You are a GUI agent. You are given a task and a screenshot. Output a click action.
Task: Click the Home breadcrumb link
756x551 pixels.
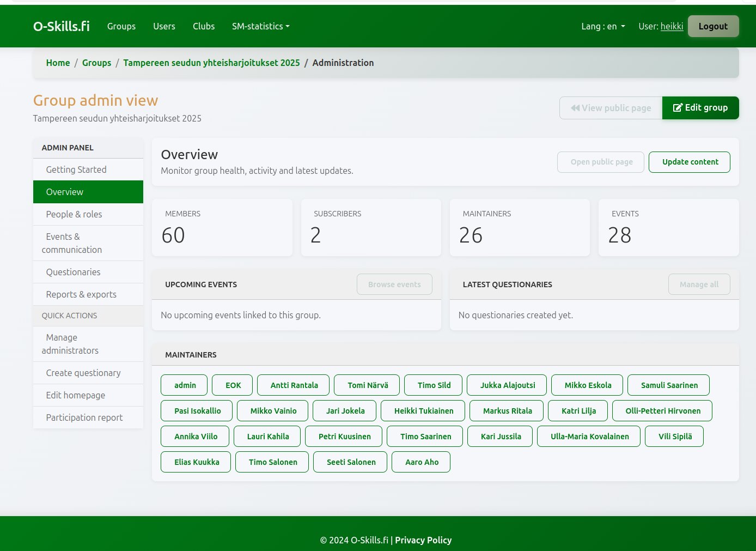coord(58,63)
